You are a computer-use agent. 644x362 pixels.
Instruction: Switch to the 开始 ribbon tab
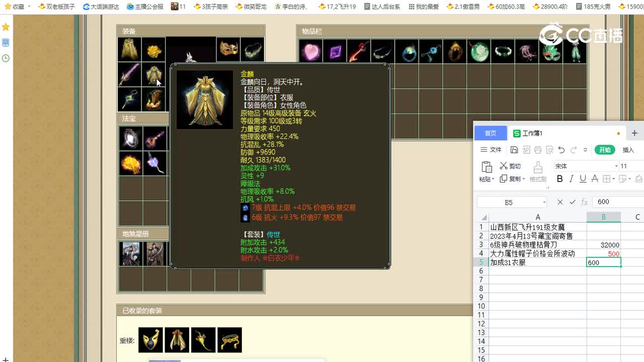pos(605,150)
